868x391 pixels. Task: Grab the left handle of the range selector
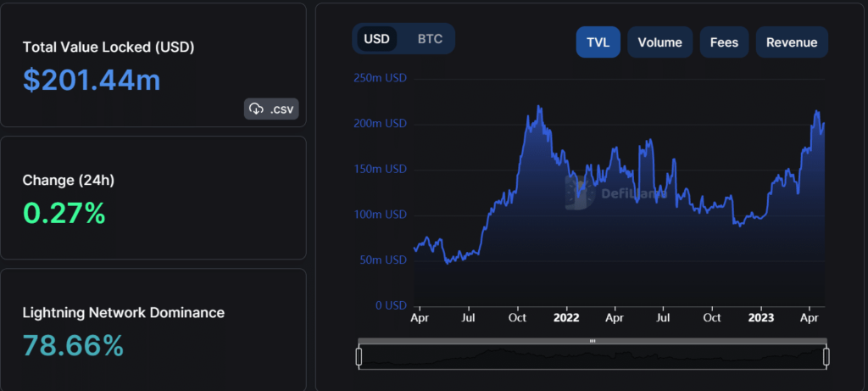tap(359, 357)
